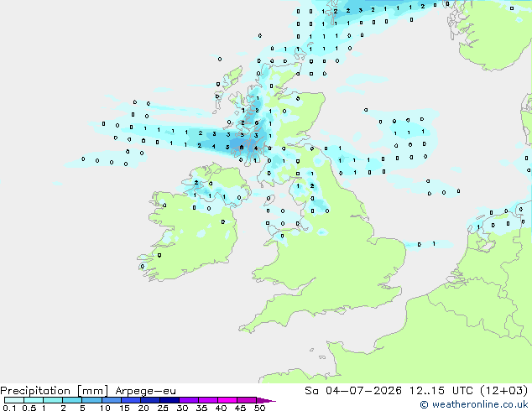Pick the 35–40 mm violet legend swatch
The width and height of the screenshot is (532, 411).
(x=208, y=400)
